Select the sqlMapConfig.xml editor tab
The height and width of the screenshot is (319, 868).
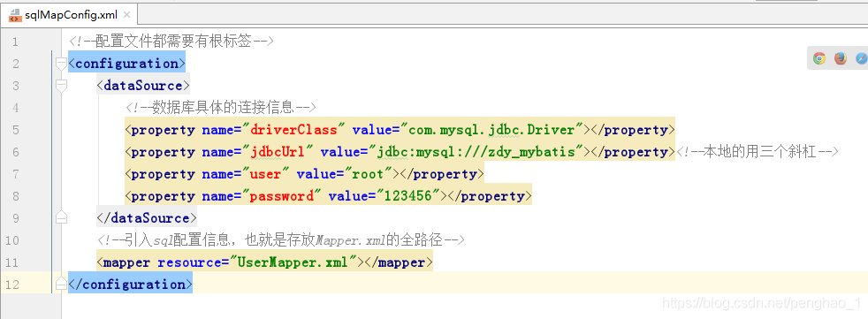click(x=69, y=15)
